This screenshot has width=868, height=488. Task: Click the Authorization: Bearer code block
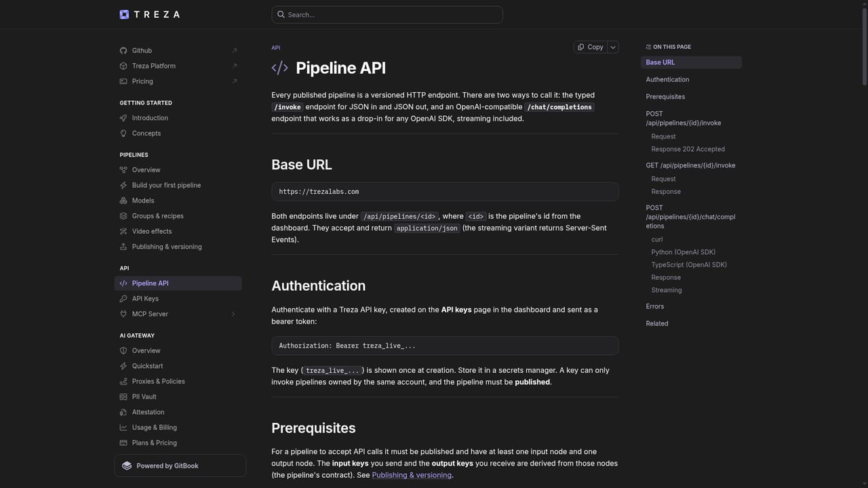pos(445,346)
